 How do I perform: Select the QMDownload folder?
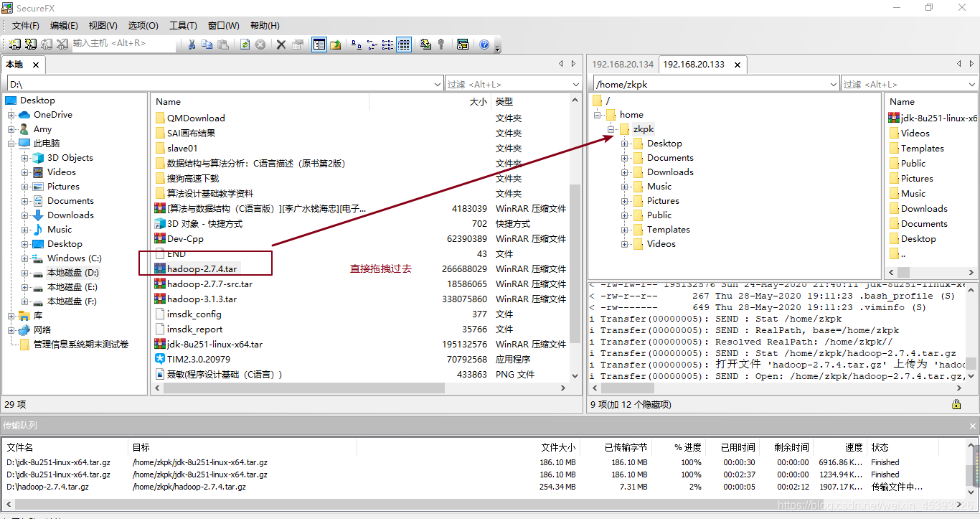196,118
